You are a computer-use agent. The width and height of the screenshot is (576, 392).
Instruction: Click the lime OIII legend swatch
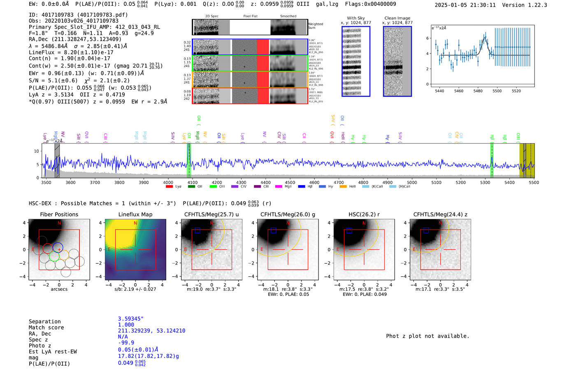pyautogui.click(x=213, y=186)
